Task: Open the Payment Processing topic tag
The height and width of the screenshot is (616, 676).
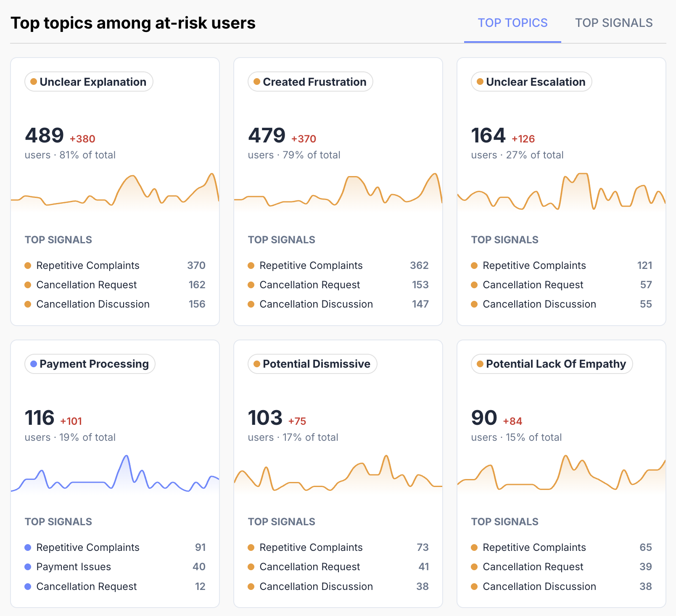Action: coord(90,364)
